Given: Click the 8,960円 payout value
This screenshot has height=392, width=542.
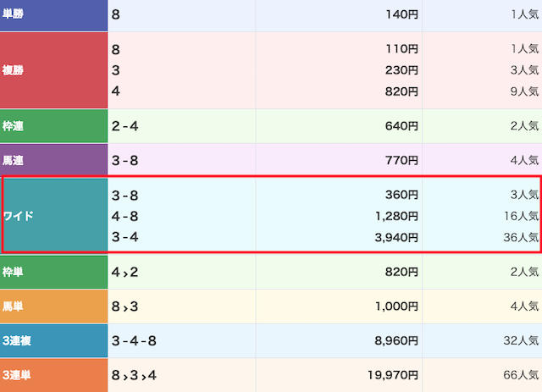Looking at the screenshot, I should [395, 340].
